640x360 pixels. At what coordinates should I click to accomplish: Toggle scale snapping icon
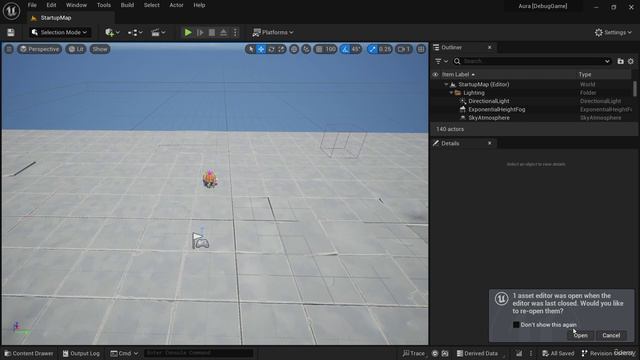[x=372, y=49]
